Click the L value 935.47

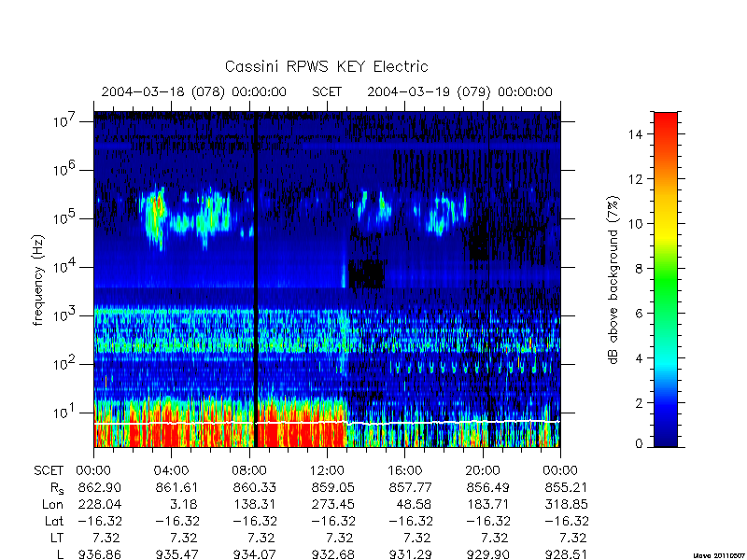tap(176, 554)
